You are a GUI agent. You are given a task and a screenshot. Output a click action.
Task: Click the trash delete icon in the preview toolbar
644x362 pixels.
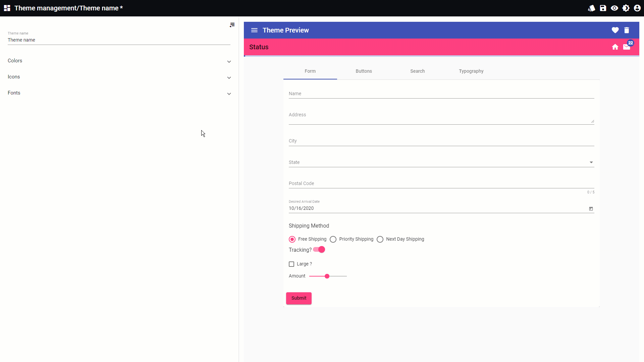coord(627,30)
